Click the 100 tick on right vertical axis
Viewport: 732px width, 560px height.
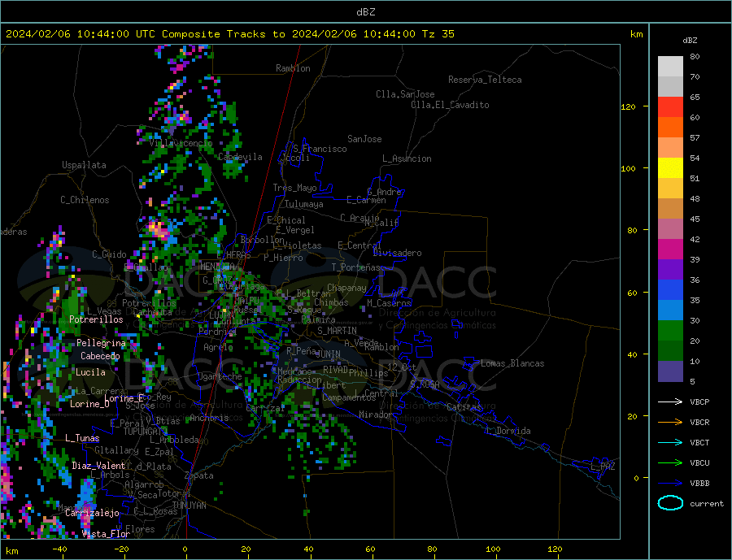[x=629, y=168]
